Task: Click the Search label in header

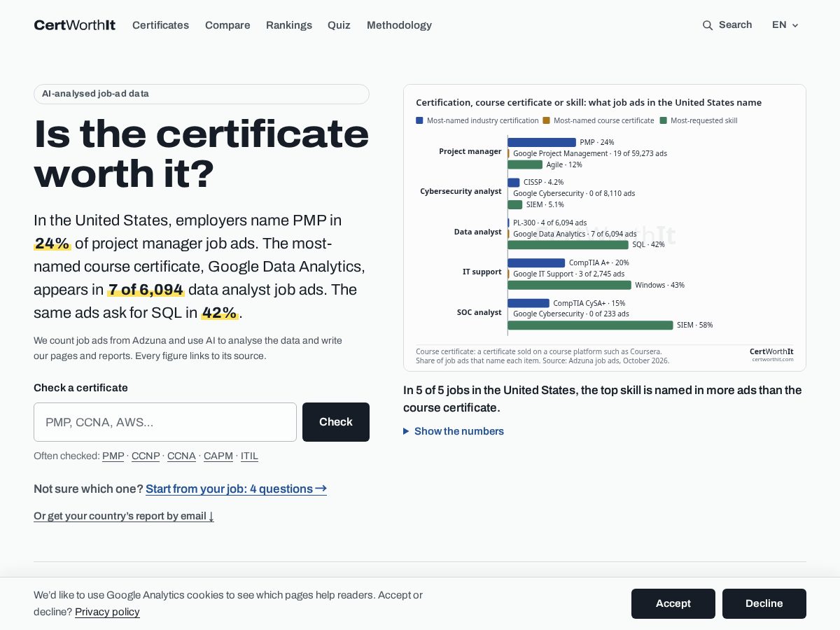Action: pyautogui.click(x=735, y=25)
